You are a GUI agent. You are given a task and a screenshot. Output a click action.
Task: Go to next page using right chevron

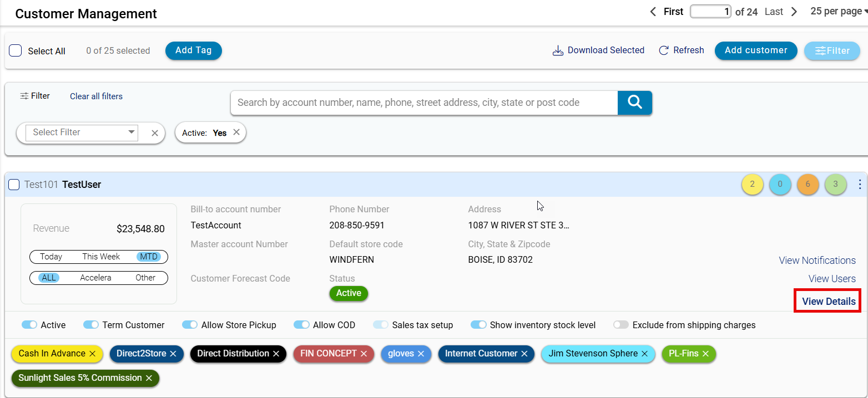(x=794, y=12)
